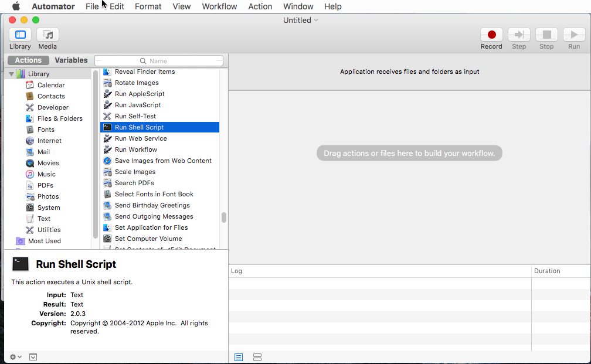Open the File menu
591x364 pixels.
(92, 6)
